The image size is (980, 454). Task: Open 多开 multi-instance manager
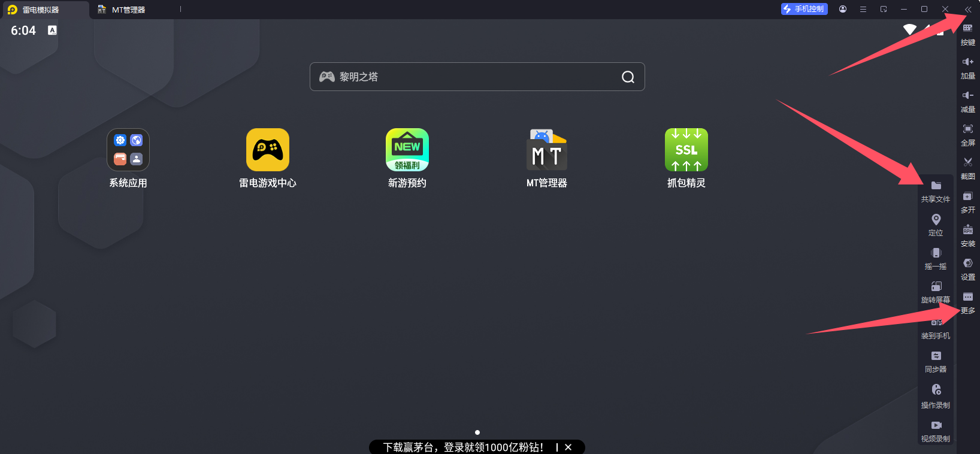[968, 202]
